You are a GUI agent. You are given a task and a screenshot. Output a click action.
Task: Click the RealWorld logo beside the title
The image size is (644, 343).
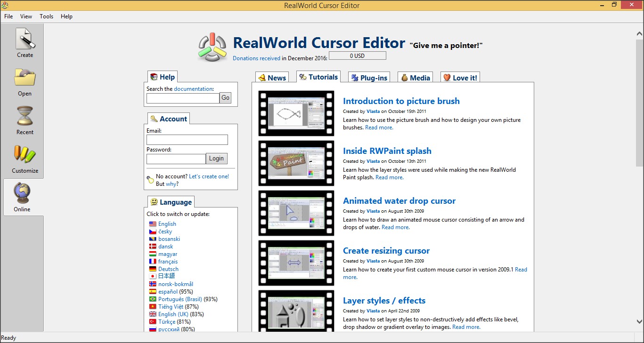(212, 47)
